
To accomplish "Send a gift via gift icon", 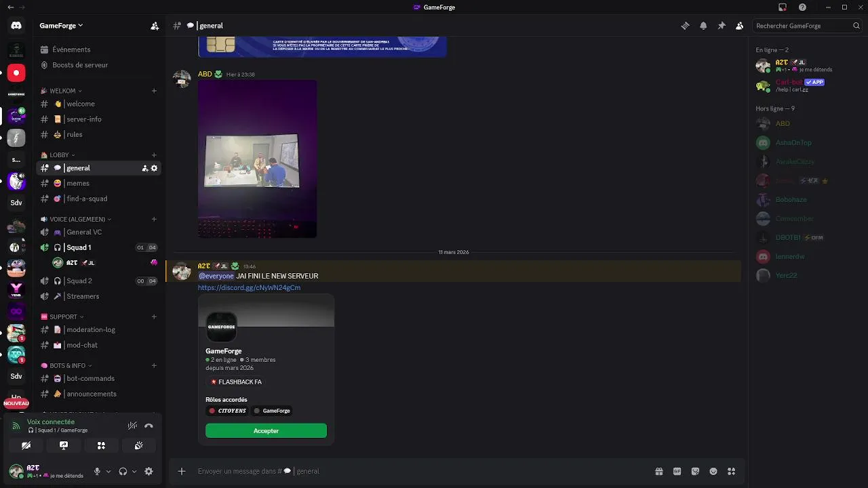I will (x=658, y=471).
